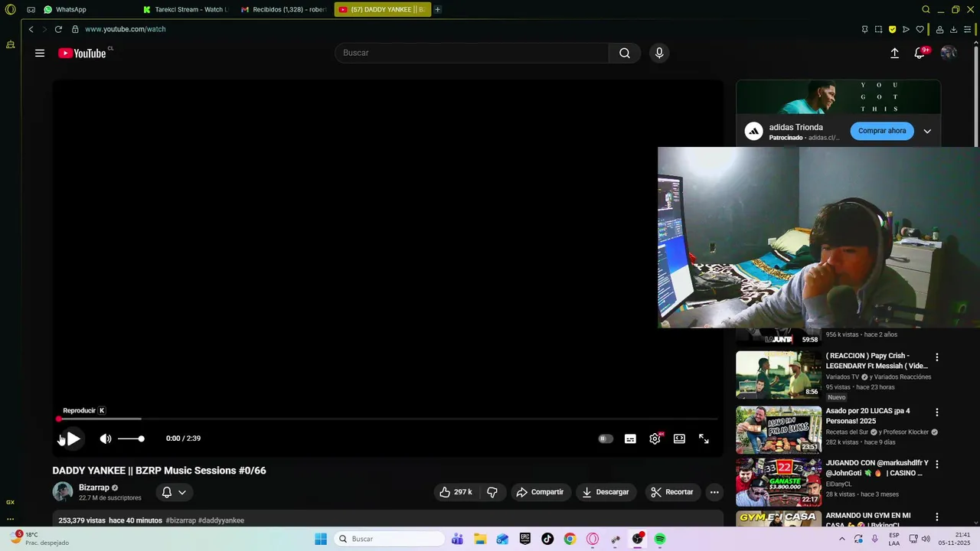The image size is (980, 551).
Task: Click the Recortar clip button
Action: (672, 492)
